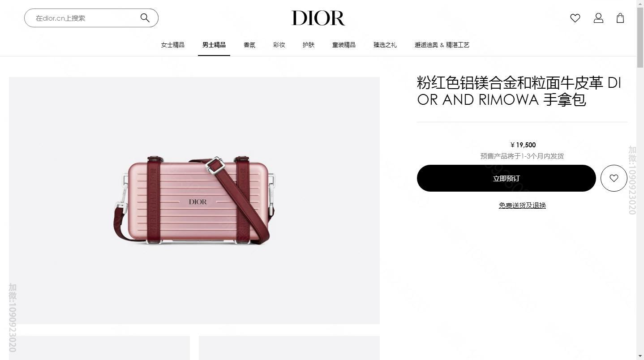
Task: Open the 童装精品 menu
Action: (344, 45)
